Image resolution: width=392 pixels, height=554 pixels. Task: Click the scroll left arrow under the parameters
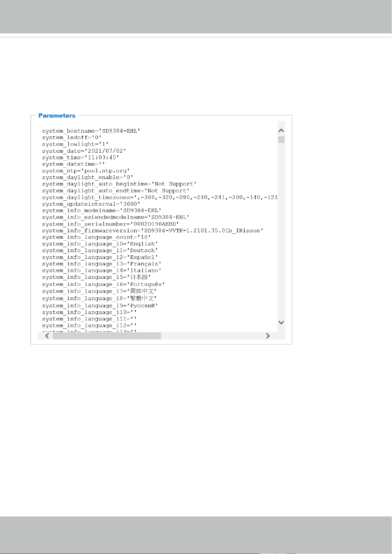point(47,336)
